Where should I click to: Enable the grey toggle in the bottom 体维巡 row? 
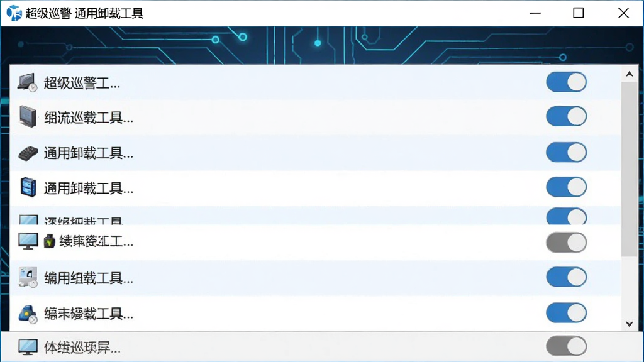(x=566, y=346)
